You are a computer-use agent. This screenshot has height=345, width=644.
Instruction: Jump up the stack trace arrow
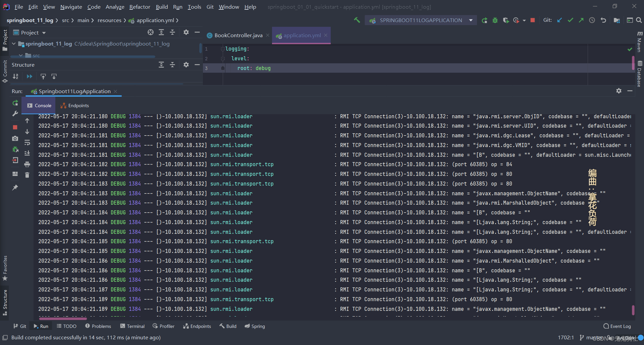[27, 121]
